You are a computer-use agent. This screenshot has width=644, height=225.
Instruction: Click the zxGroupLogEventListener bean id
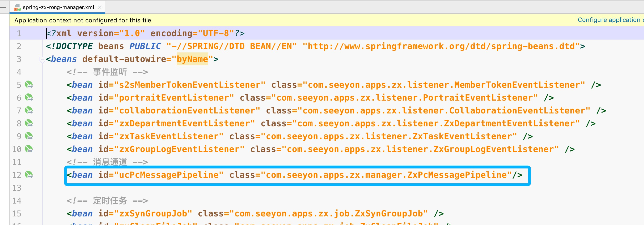coord(179,149)
